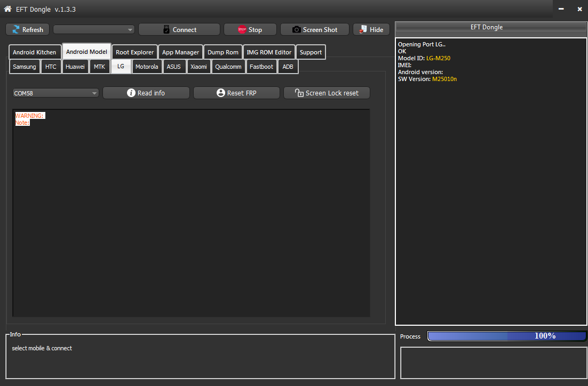Select the Motorola brand tab
The width and height of the screenshot is (588, 386).
pos(147,67)
